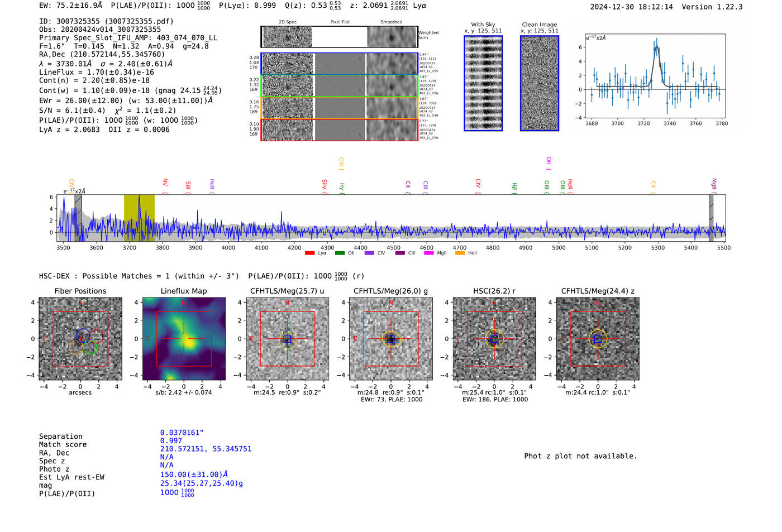The width and height of the screenshot is (782, 532).
Task: Click the magenta OII marker near 4970Å
Action: coord(549,164)
